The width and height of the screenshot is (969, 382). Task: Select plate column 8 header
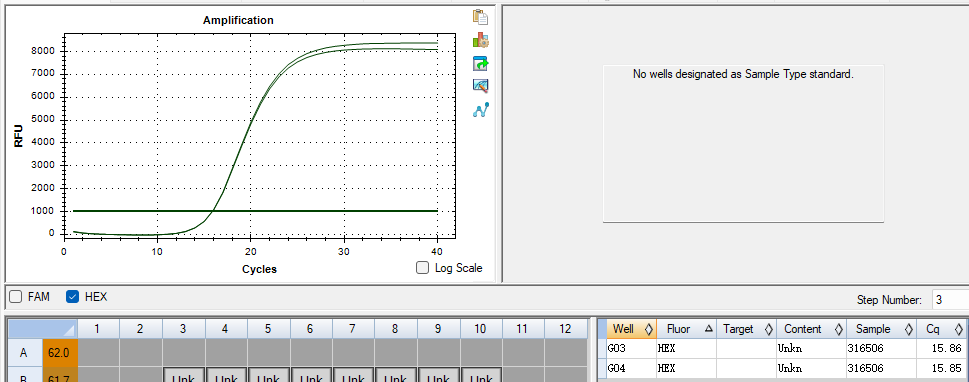[395, 329]
